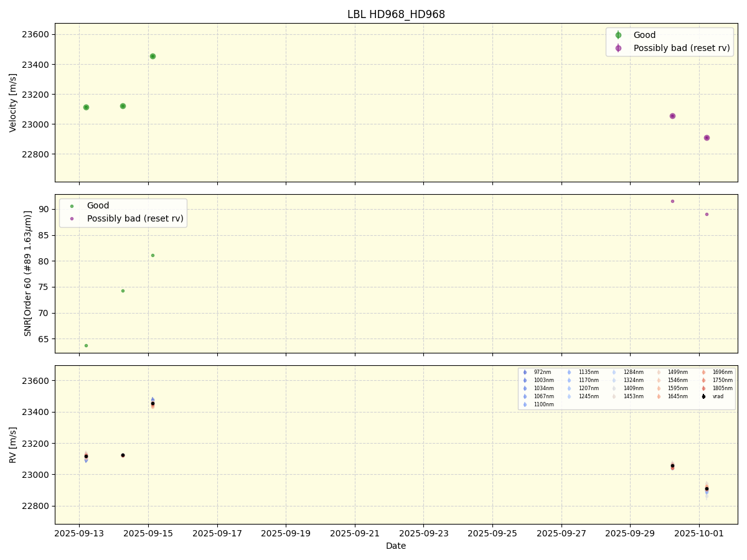Click the 'Velocity [m/s]' y-axis label
The image size is (747, 560).
coord(13,103)
